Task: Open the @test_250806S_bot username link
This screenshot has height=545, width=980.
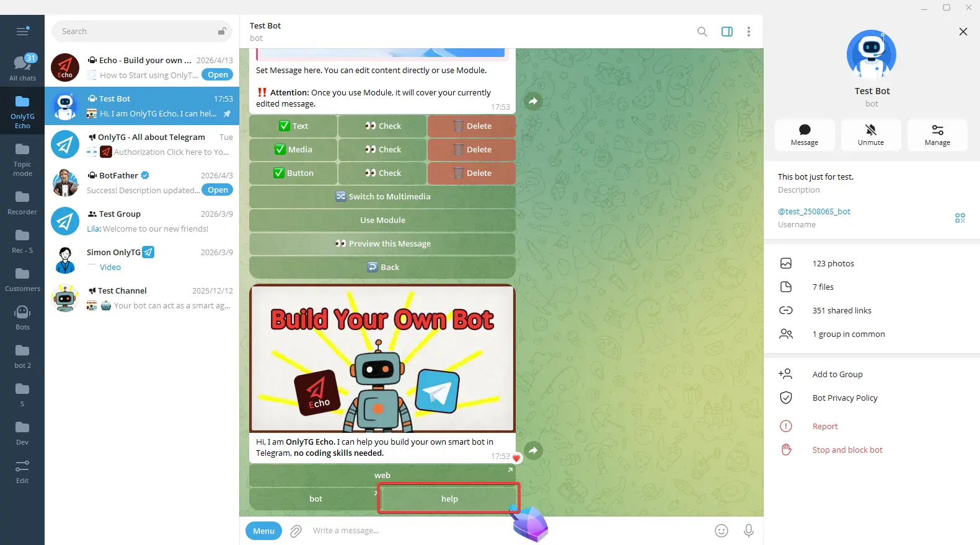Action: pos(814,212)
